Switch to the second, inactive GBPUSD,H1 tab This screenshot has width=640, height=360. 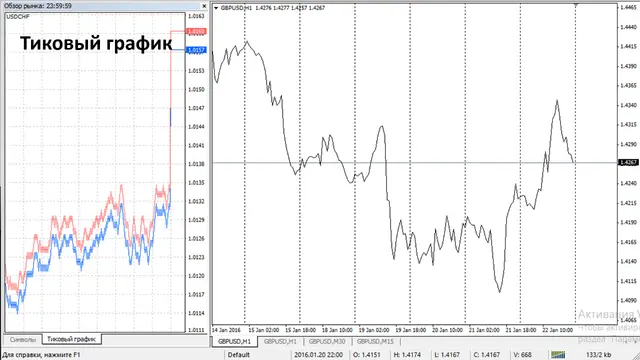coord(280,341)
